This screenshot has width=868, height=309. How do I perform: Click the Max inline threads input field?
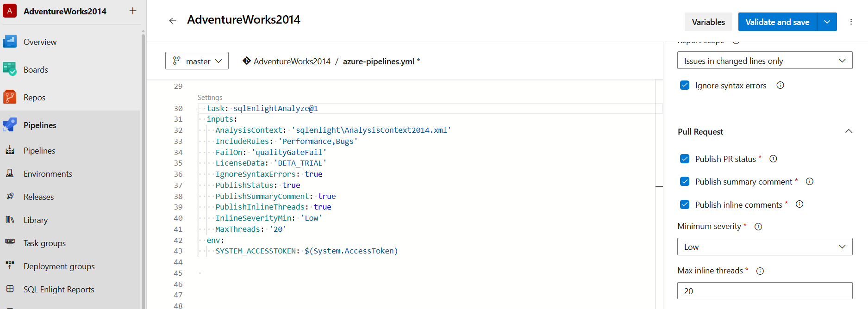765,291
